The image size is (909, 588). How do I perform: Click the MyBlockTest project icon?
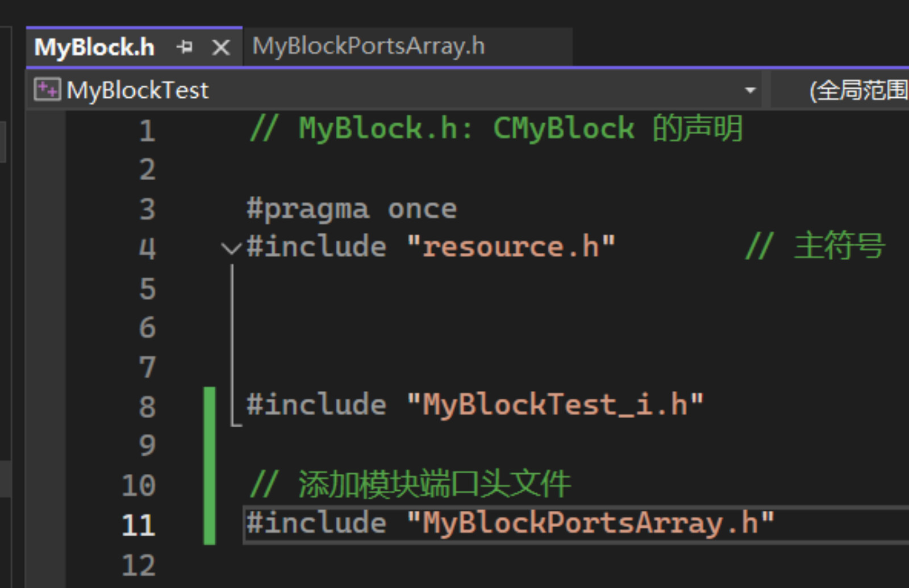tap(47, 90)
